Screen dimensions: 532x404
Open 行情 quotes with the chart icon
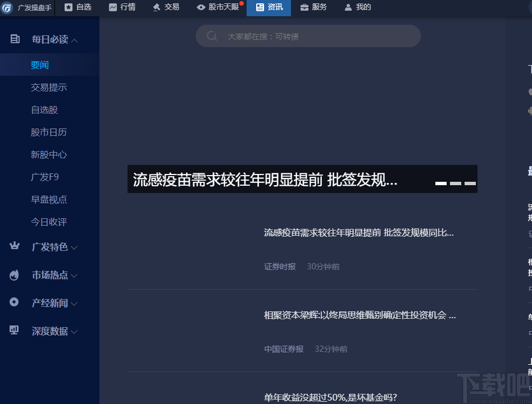pos(113,7)
